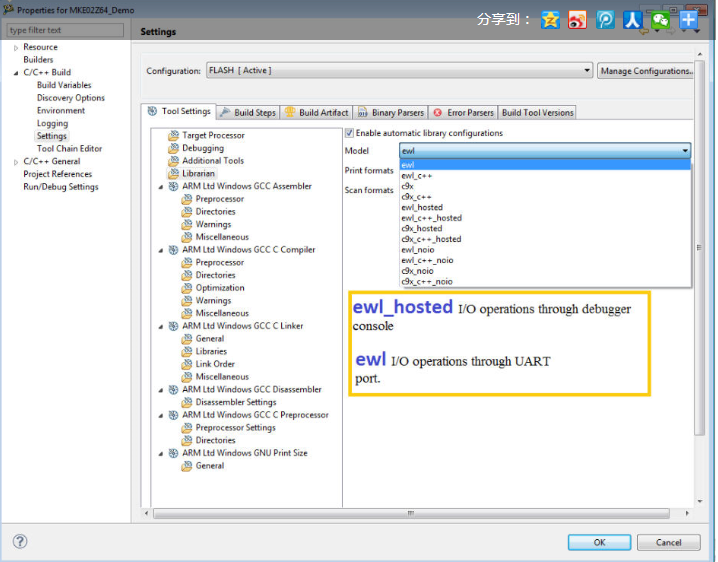Collapse ARM Ltd Windows GCC C Linker node
Viewport: 718px width, 562px height.
(x=161, y=327)
